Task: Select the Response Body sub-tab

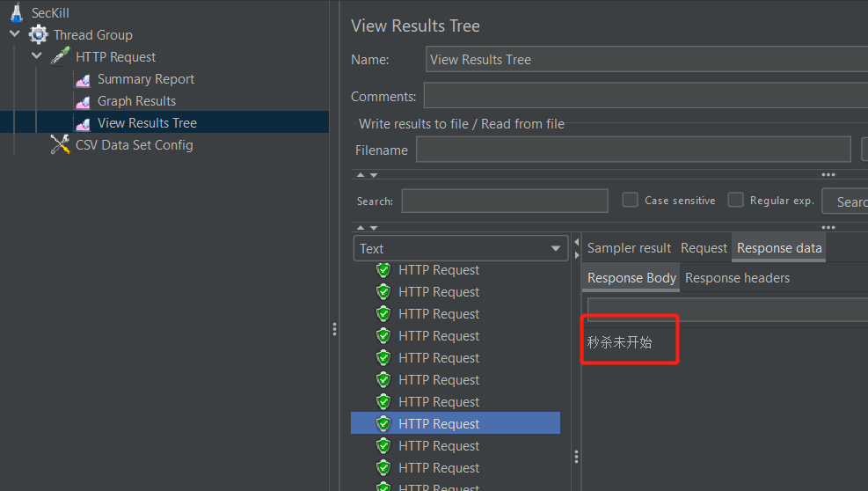Action: [x=631, y=278]
